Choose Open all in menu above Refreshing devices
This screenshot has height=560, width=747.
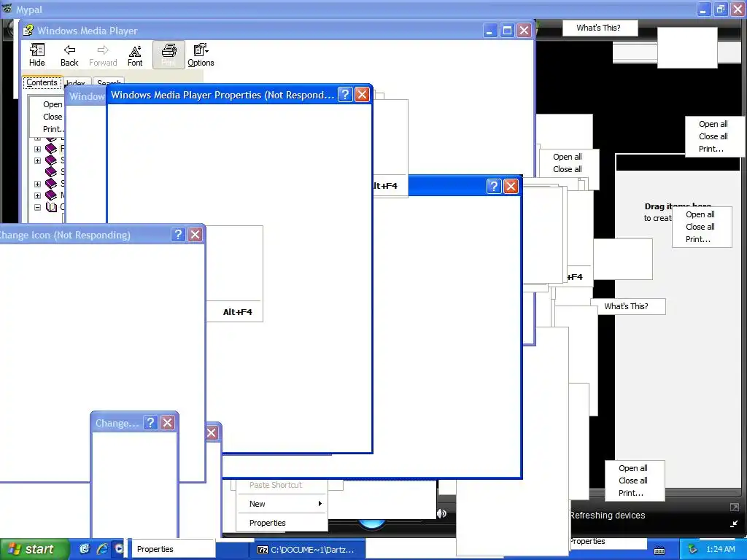point(633,468)
